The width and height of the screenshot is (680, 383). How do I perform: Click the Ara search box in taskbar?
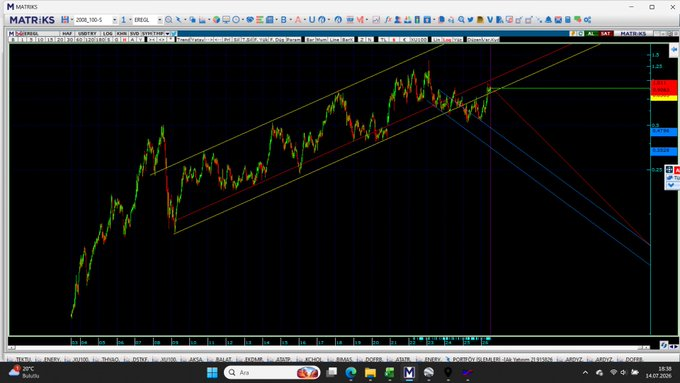pos(272,372)
